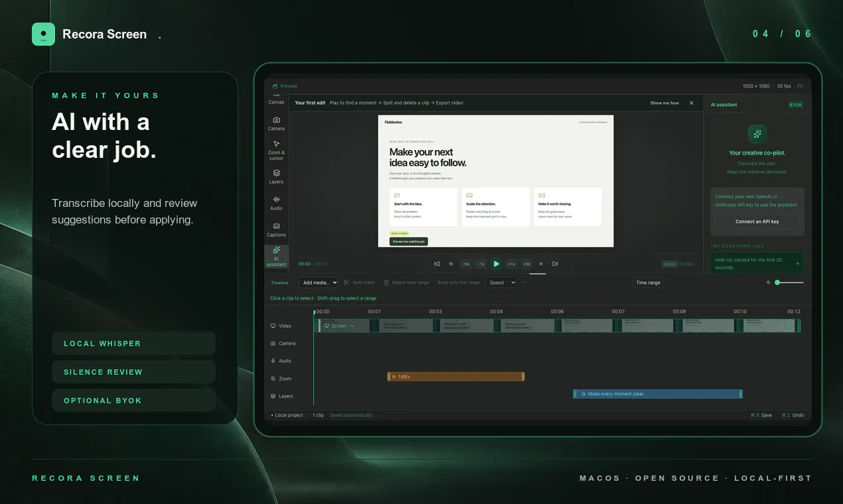Jump to start of the video
This screenshot has height=504, width=843.
click(x=437, y=264)
